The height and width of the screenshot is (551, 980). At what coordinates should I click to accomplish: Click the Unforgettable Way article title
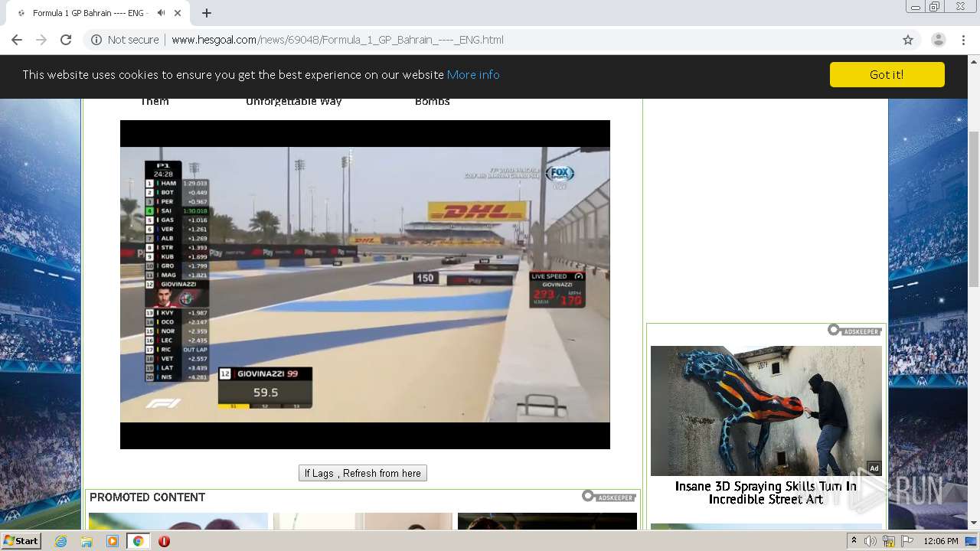click(293, 102)
